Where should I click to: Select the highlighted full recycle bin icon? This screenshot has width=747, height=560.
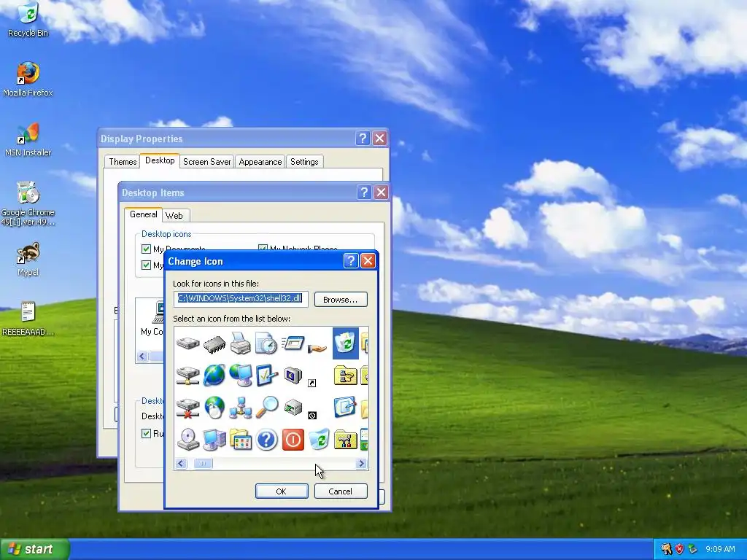345,343
